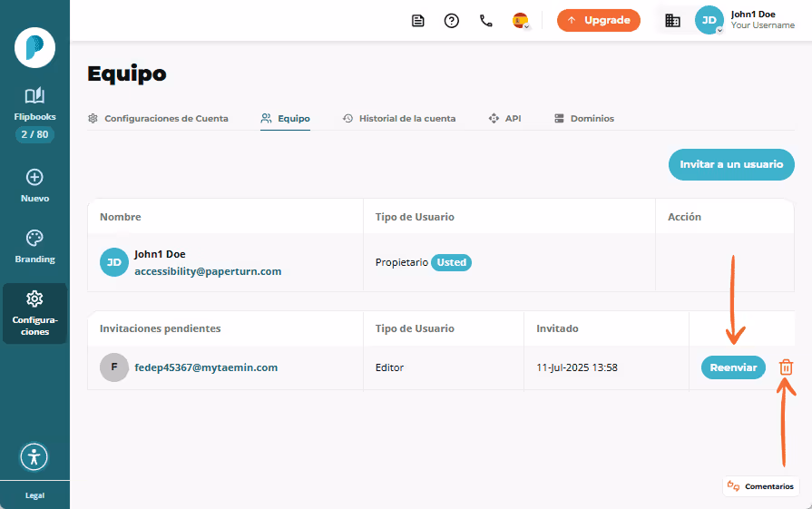Image resolution: width=812 pixels, height=509 pixels.
Task: Click the JD avatar in team table
Action: coord(114,262)
